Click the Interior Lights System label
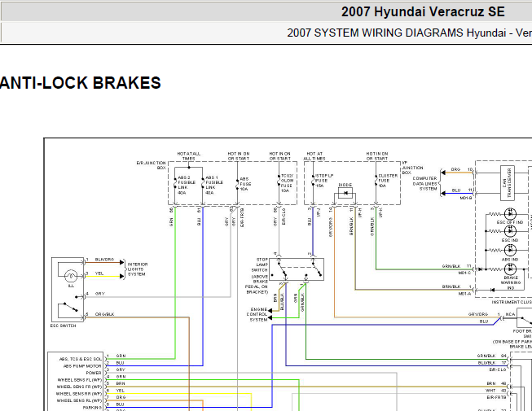Screen dimensions: 532x411 (x=138, y=269)
